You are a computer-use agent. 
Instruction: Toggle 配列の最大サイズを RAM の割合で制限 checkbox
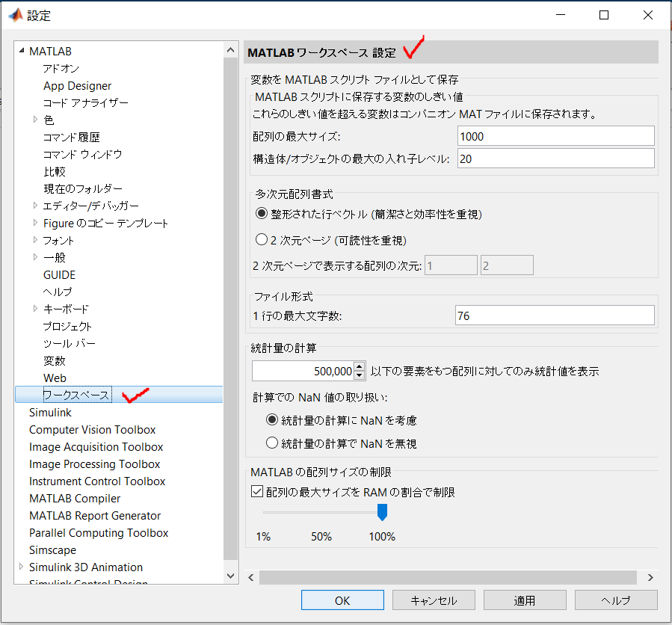pos(257,491)
